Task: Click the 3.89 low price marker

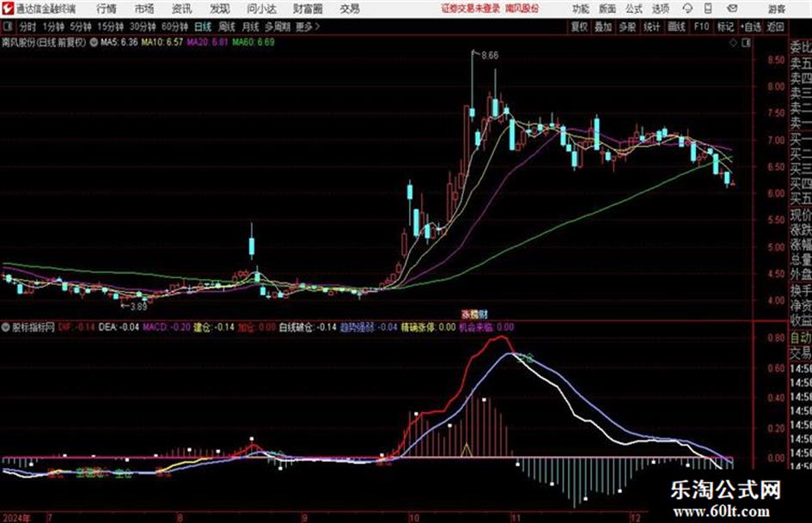Action: coord(137,307)
